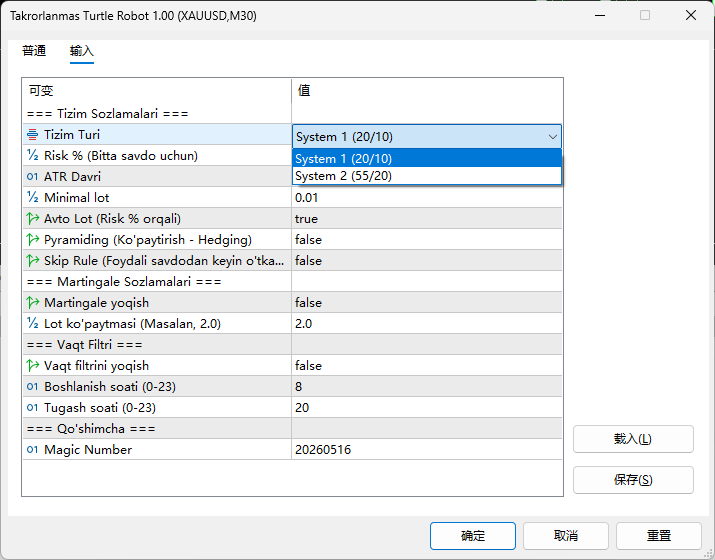Toggle the Skip Rule false value
715x560 pixels.
pos(427,260)
